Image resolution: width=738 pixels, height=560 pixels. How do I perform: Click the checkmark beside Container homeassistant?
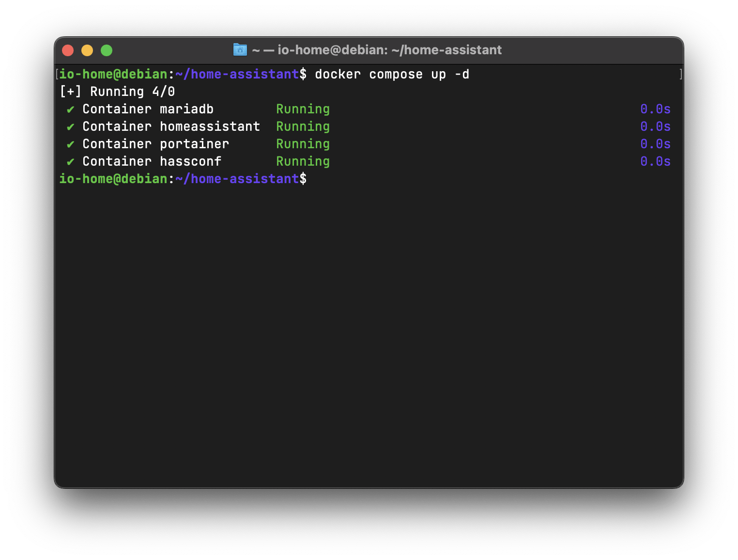pos(70,126)
